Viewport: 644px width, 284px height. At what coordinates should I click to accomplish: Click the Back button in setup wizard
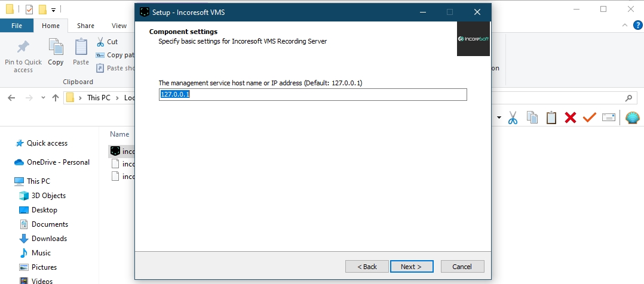click(367, 266)
